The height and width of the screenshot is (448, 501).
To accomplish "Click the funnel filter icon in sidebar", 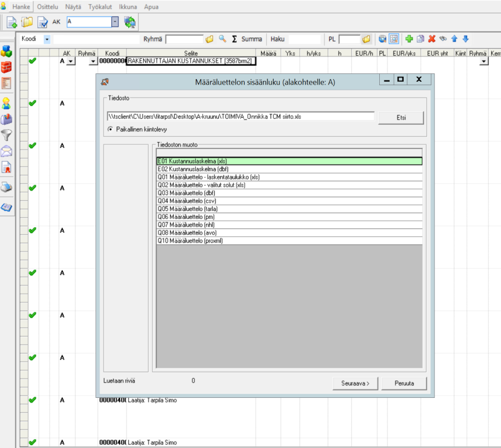I will [6, 135].
